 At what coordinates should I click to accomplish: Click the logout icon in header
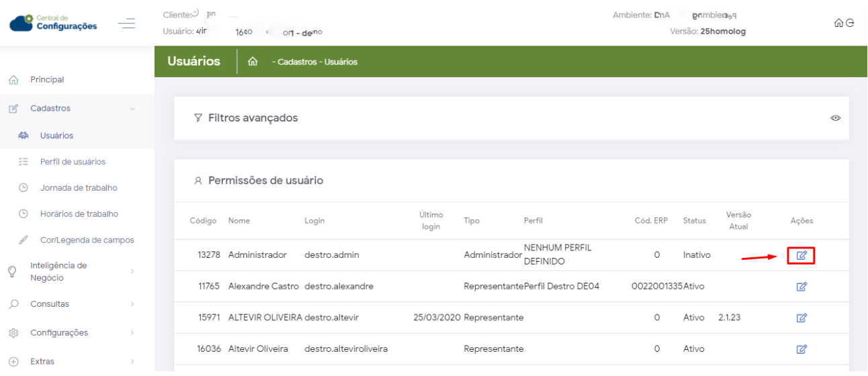click(850, 23)
